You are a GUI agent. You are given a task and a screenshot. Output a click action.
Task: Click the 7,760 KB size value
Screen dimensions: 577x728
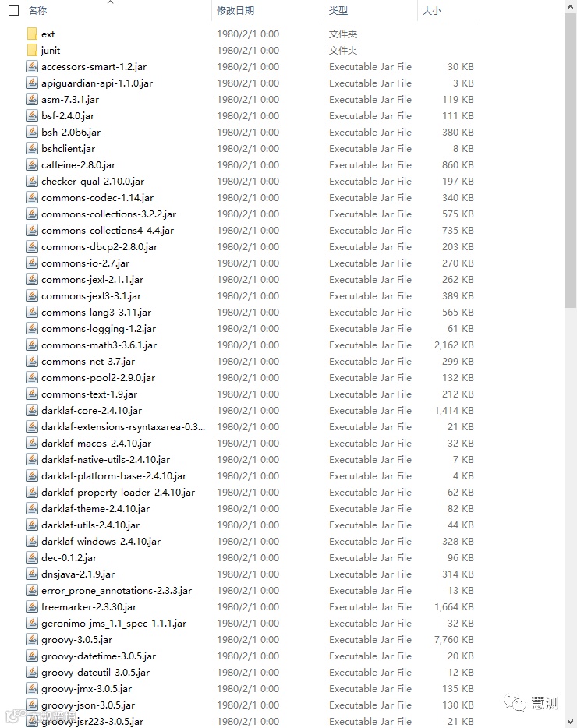pyautogui.click(x=454, y=639)
